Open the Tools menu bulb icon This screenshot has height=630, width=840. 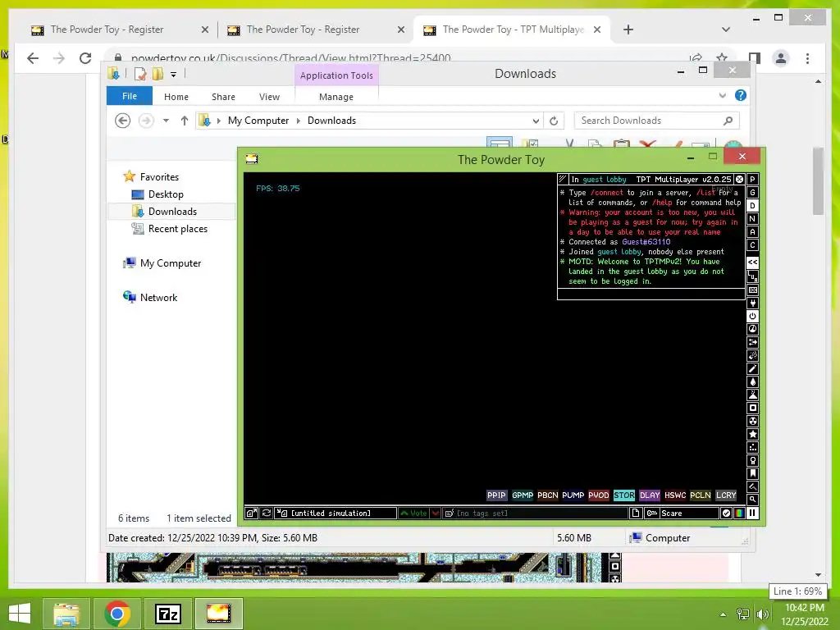752,460
